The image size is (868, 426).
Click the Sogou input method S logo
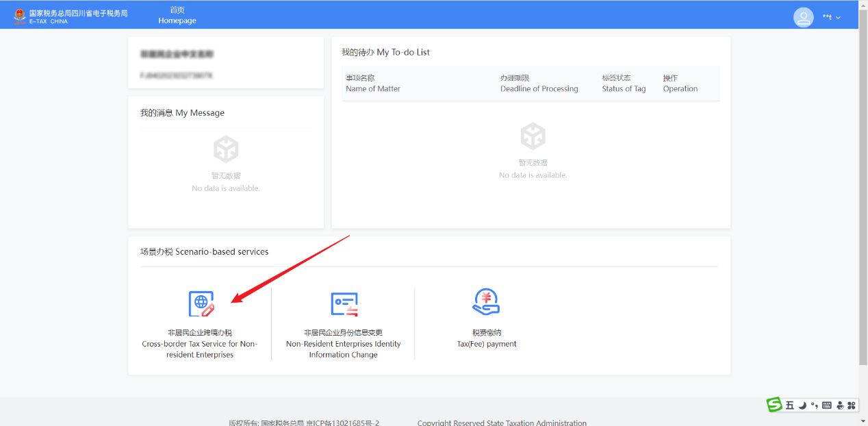click(774, 405)
